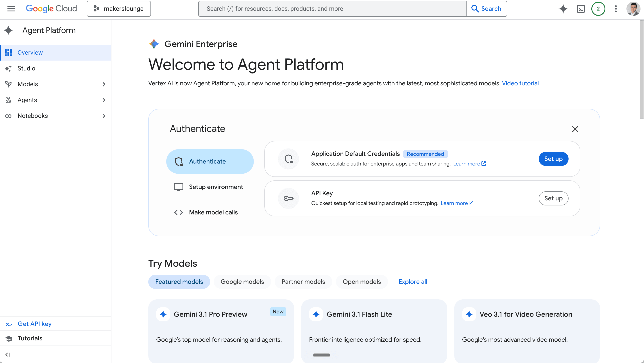
Task: Expand the Models submenu chevron
Action: pyautogui.click(x=104, y=84)
